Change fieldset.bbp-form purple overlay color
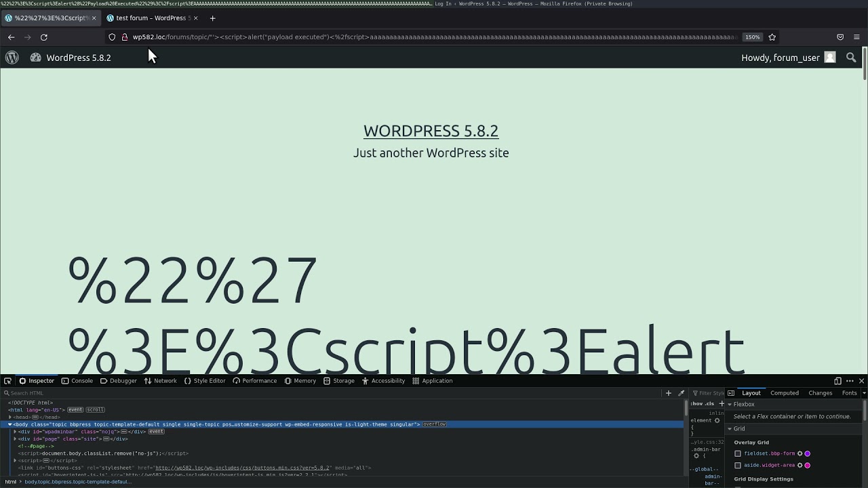This screenshot has height=488, width=868. pos(808,454)
